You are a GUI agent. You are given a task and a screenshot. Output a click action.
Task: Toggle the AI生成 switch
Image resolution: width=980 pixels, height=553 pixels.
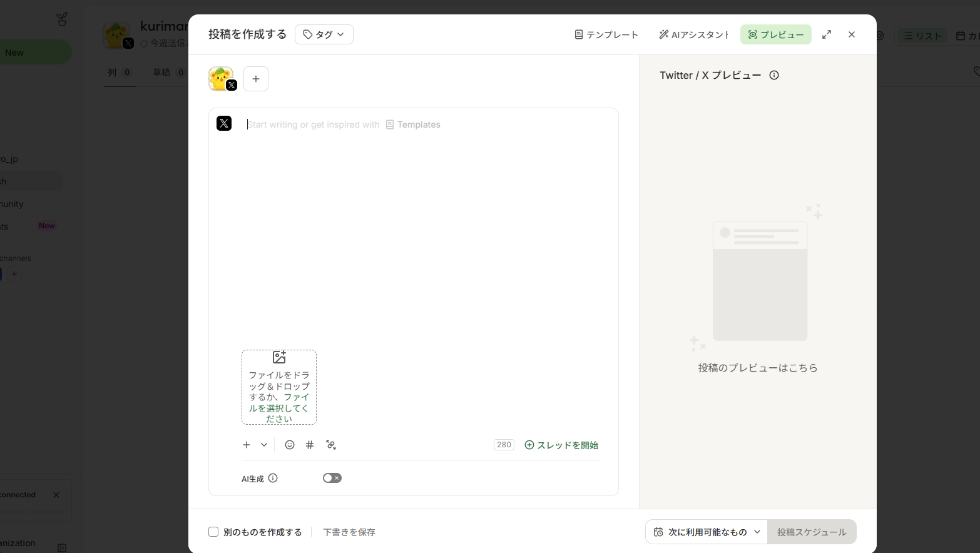point(332,478)
